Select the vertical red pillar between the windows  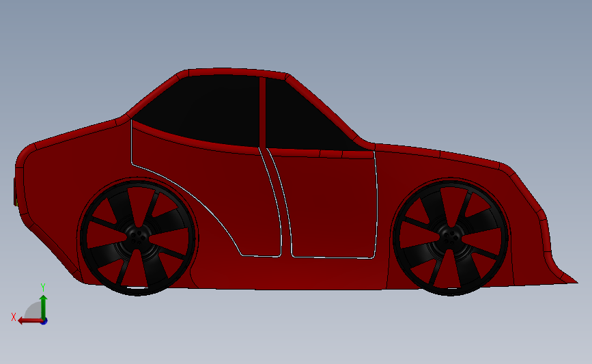pos(262,113)
